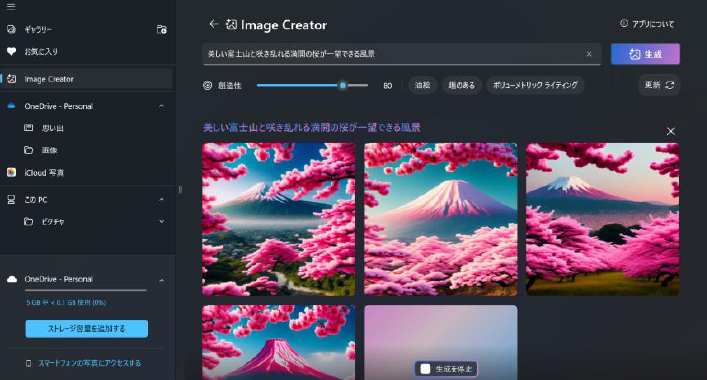Click the This PC computer icon
The image size is (707, 380).
(11, 199)
